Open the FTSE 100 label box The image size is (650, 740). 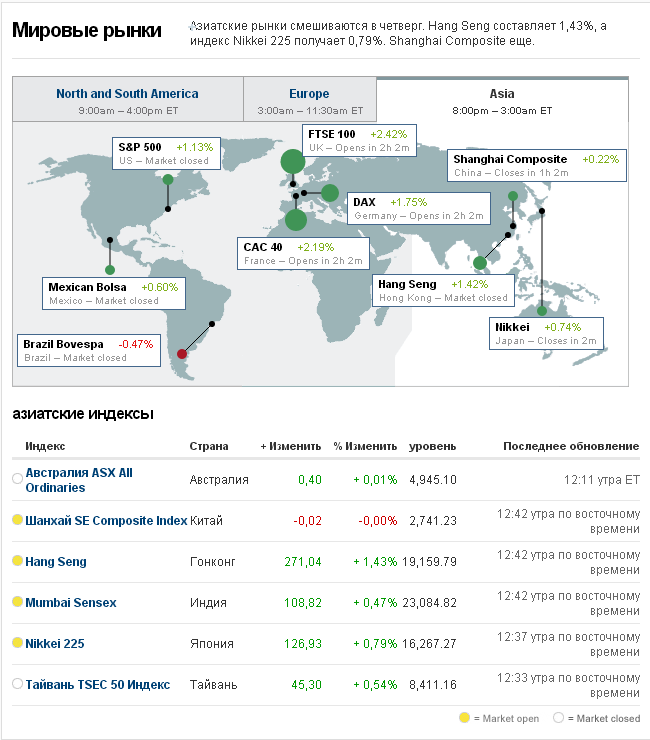359,141
